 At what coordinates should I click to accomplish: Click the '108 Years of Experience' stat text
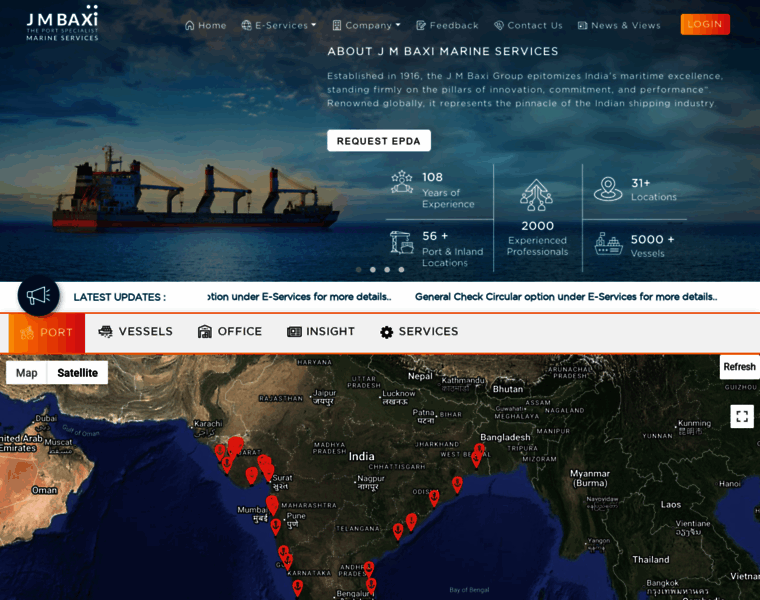(448, 190)
